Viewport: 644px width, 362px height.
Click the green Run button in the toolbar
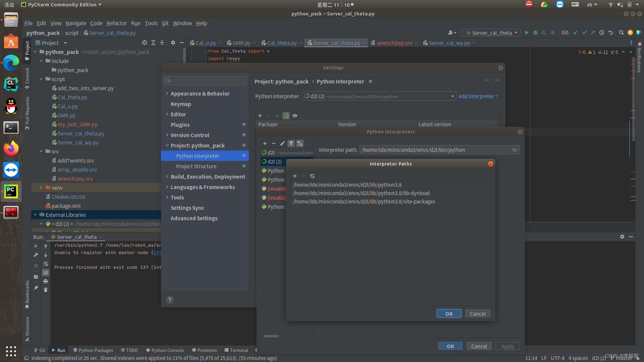527,33
